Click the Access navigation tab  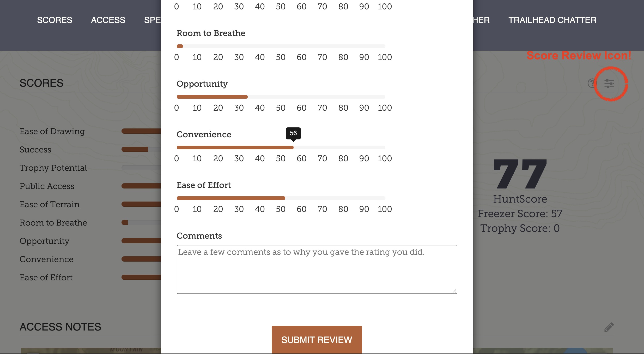pyautogui.click(x=108, y=20)
